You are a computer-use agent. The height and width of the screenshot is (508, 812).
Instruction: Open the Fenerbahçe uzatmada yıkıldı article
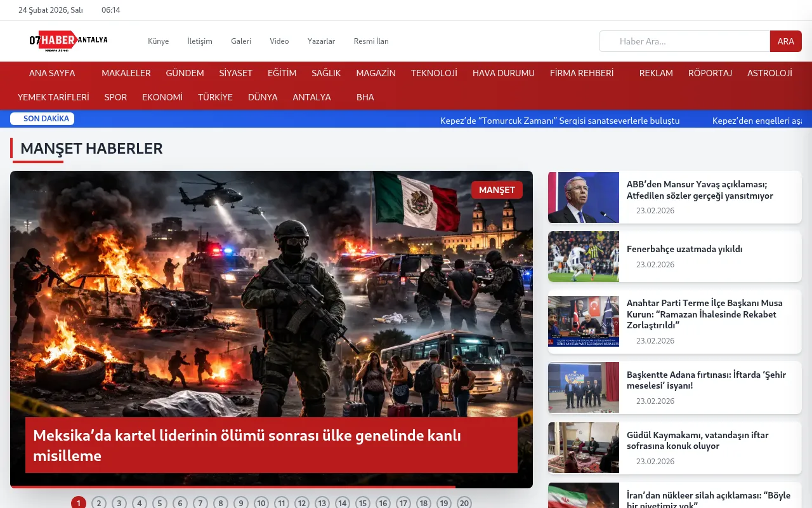click(x=684, y=249)
